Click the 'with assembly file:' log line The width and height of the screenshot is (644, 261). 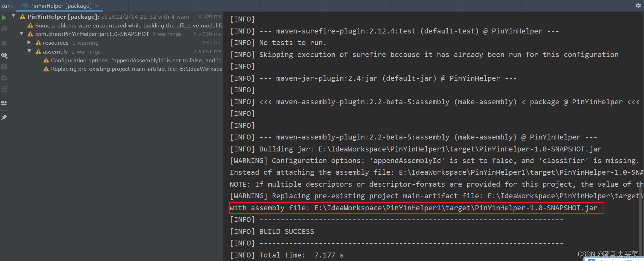pyautogui.click(x=414, y=208)
